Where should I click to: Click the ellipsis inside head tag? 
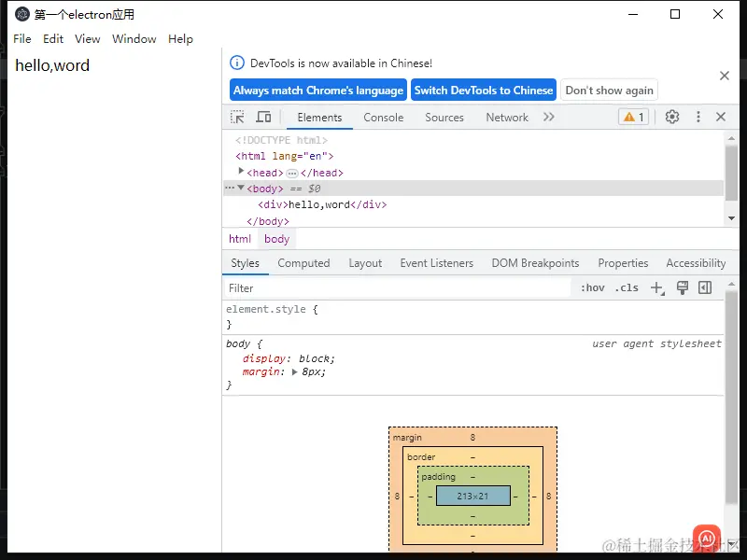coord(292,173)
